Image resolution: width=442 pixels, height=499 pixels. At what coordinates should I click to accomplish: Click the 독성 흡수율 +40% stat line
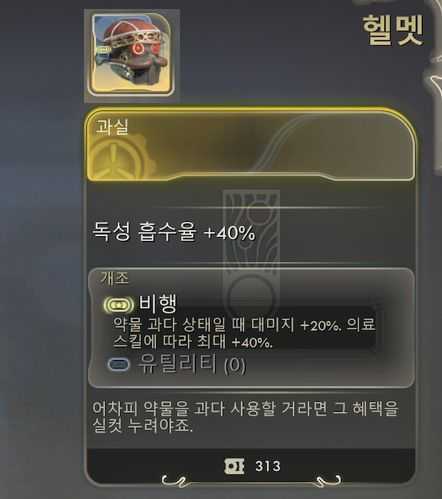click(174, 231)
